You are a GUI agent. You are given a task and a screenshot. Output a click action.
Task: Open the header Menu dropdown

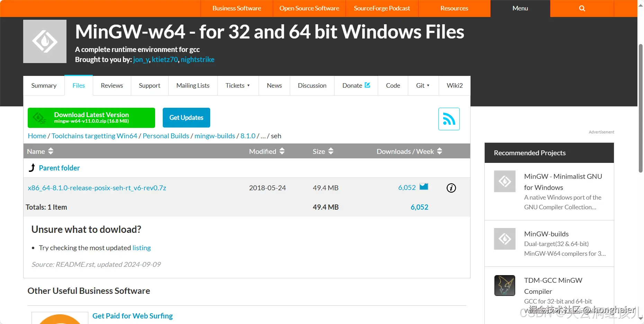coord(520,8)
